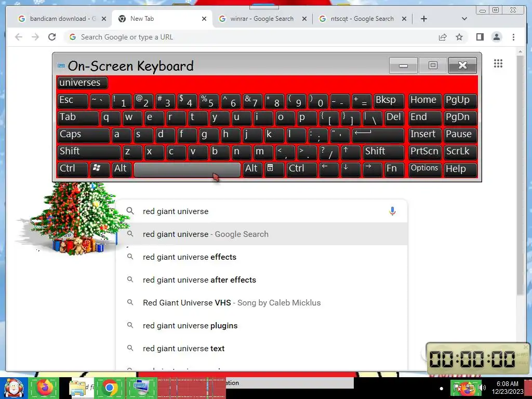
Task: Toggle the right Alt key
Action: tap(253, 169)
